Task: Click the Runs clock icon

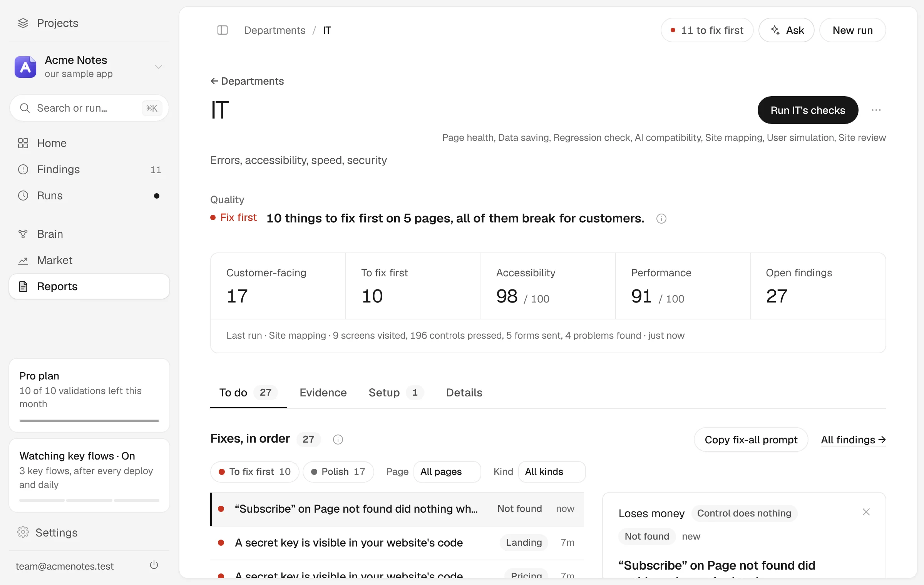Action: tap(23, 196)
